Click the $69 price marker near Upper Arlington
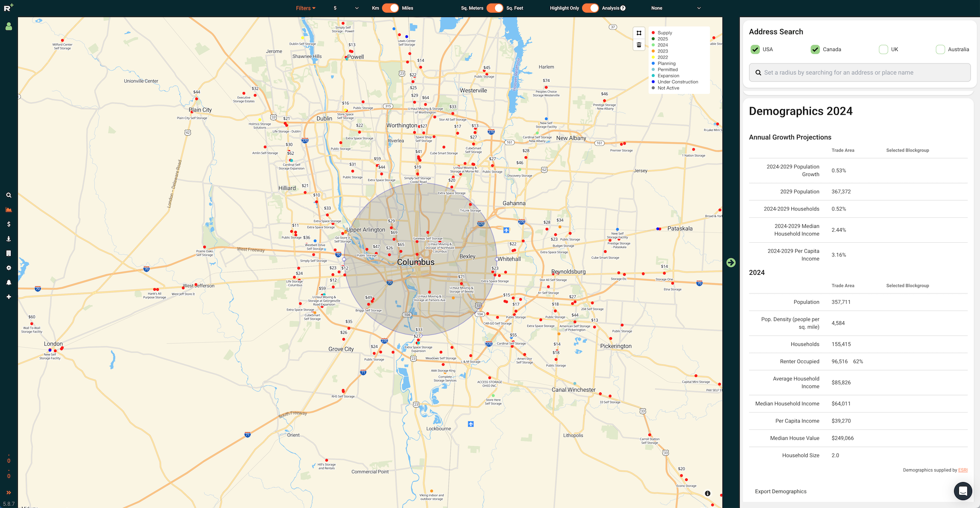 [394, 232]
